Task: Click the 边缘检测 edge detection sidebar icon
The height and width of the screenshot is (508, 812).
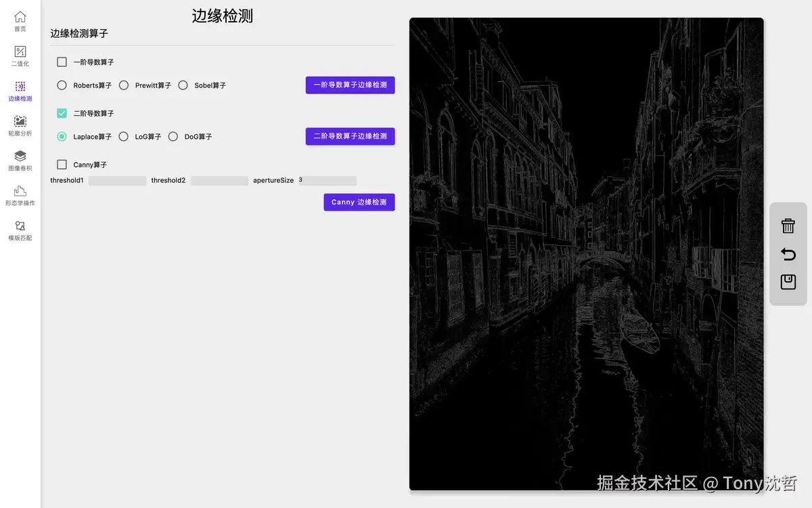Action: click(20, 89)
